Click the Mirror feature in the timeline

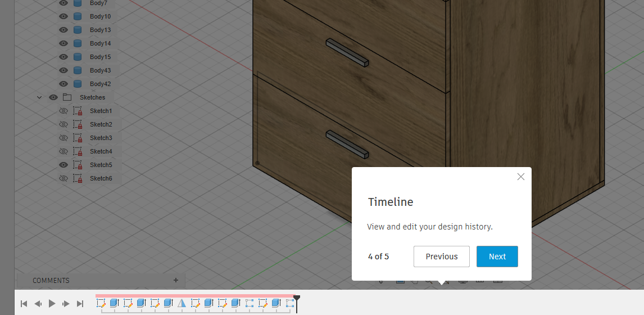pyautogui.click(x=182, y=304)
